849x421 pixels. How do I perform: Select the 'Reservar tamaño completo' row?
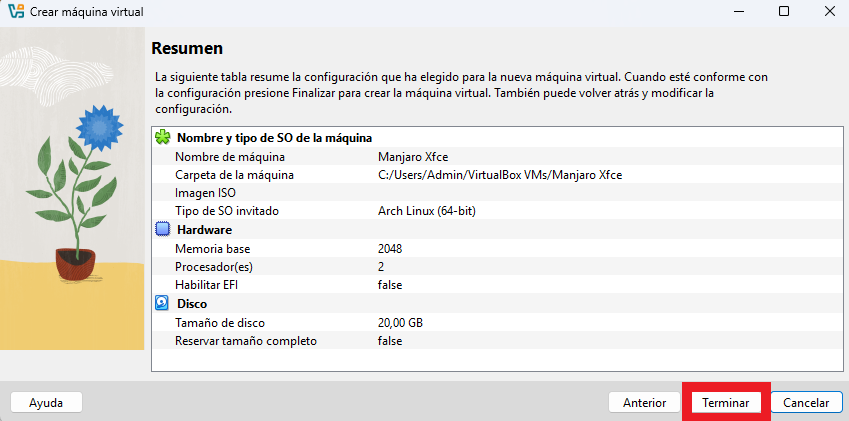click(497, 341)
